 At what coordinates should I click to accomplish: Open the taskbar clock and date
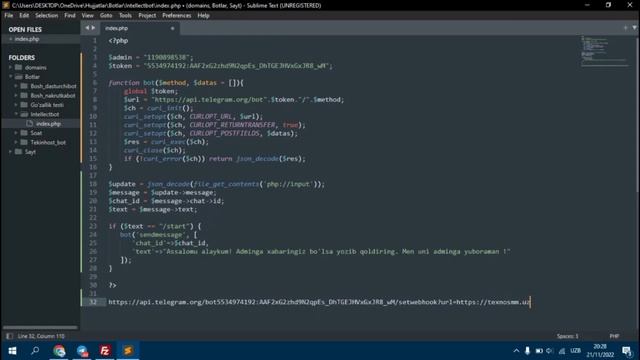point(600,351)
